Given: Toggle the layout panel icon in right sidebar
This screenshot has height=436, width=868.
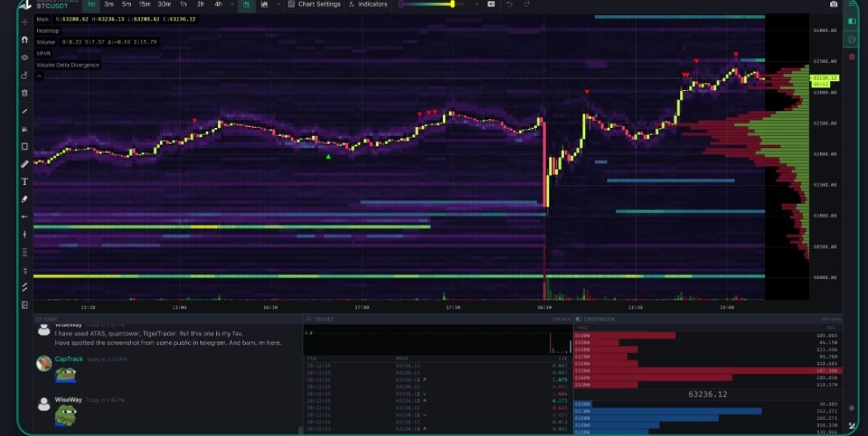Looking at the screenshot, I should (x=852, y=22).
